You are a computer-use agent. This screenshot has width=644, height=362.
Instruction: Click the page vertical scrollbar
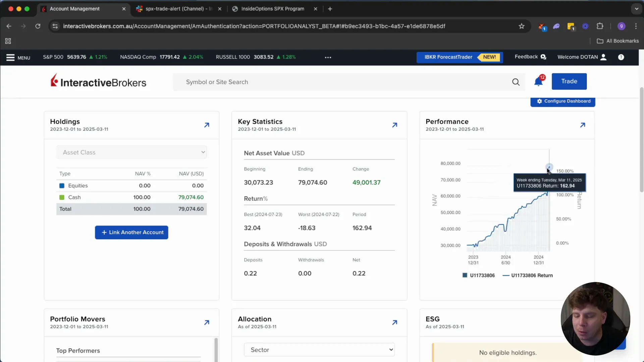click(x=641, y=140)
